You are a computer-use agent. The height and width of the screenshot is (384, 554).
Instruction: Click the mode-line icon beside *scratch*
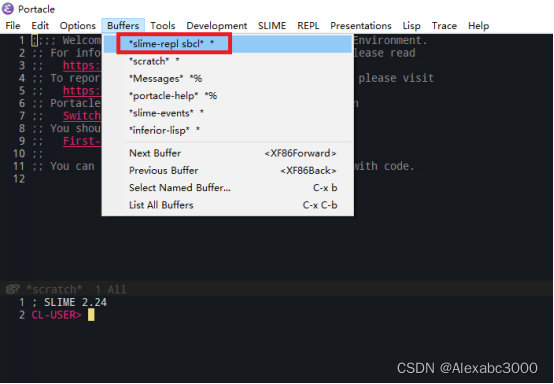[13, 290]
